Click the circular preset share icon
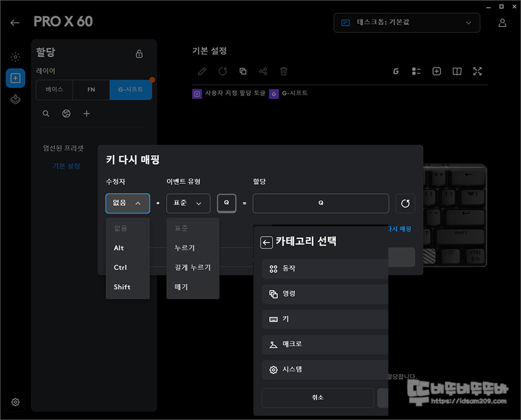The width and height of the screenshot is (521, 420). pos(67,113)
